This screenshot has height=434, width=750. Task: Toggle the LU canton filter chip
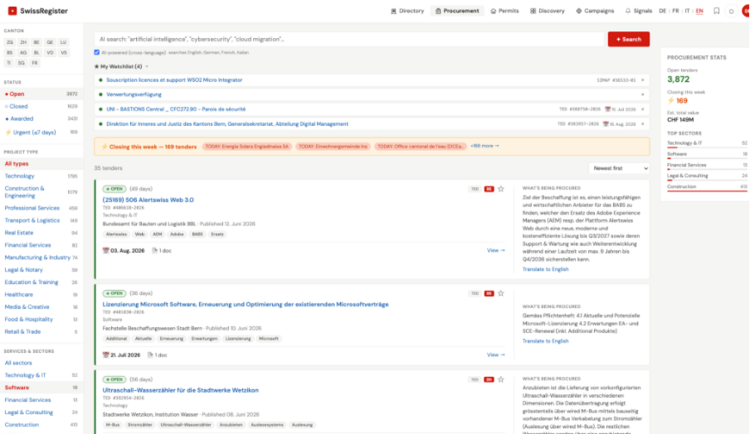point(63,42)
